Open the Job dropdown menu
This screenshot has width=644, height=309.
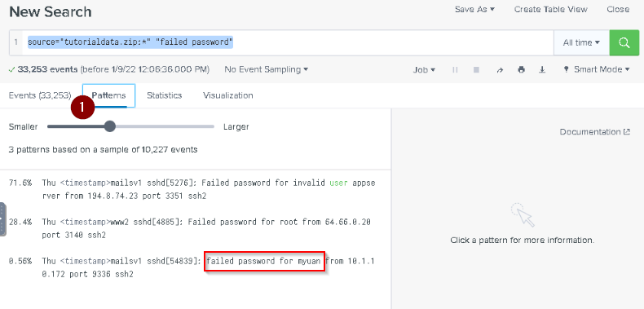click(x=424, y=70)
